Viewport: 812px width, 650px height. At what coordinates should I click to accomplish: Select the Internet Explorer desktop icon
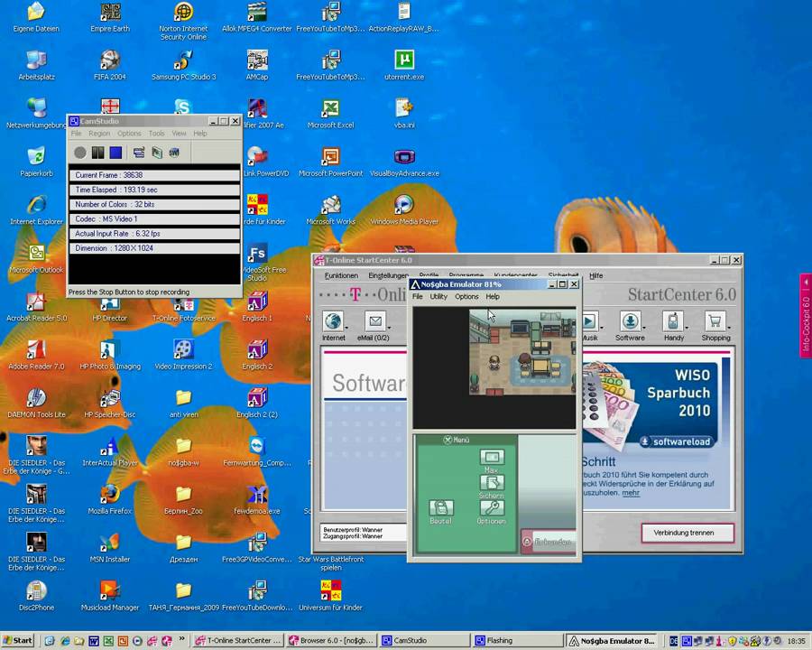36,209
